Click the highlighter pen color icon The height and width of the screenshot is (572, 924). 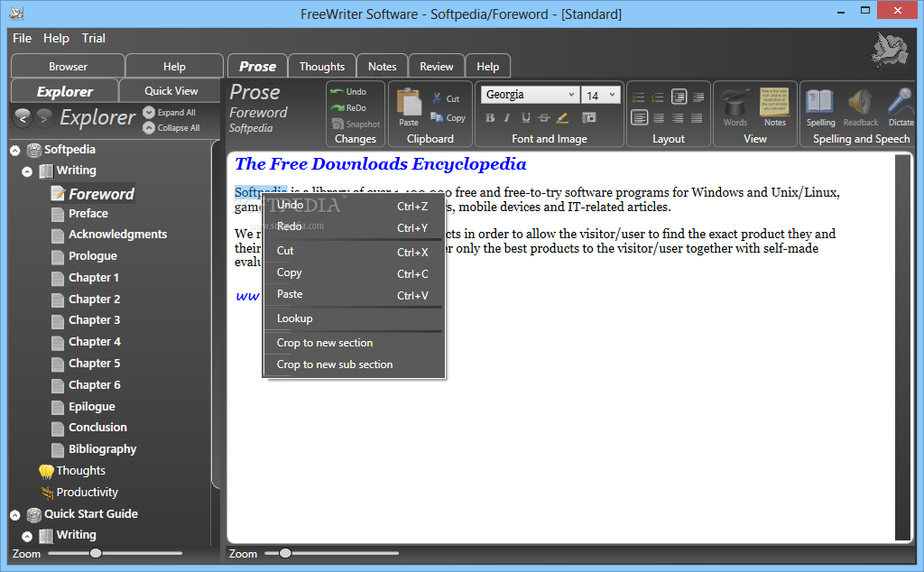563,118
